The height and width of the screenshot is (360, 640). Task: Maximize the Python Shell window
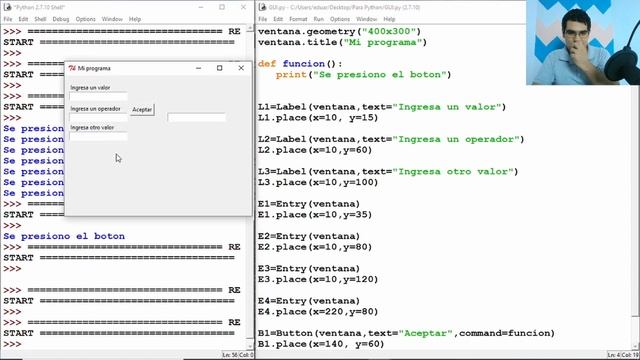point(222,7)
